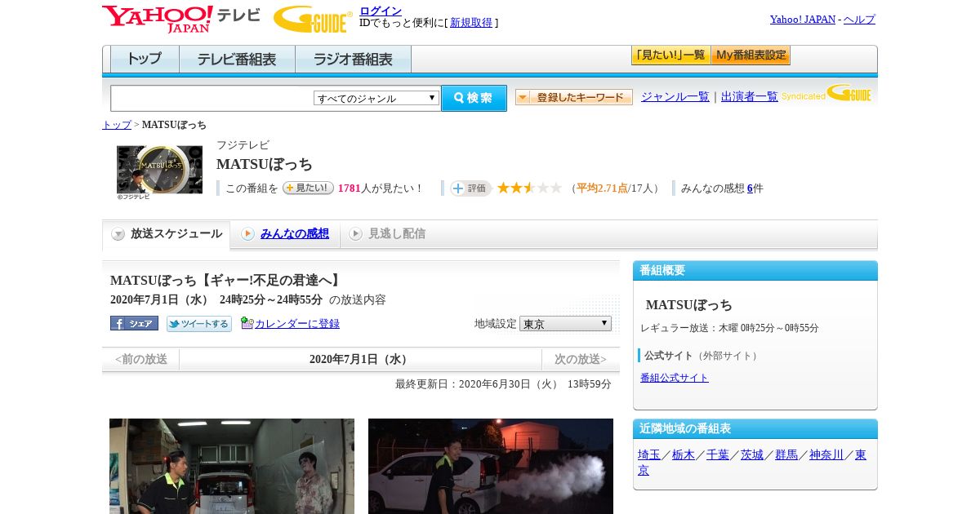Click the 最終更新日 timestamp text
The image size is (980, 514).
tap(503, 384)
